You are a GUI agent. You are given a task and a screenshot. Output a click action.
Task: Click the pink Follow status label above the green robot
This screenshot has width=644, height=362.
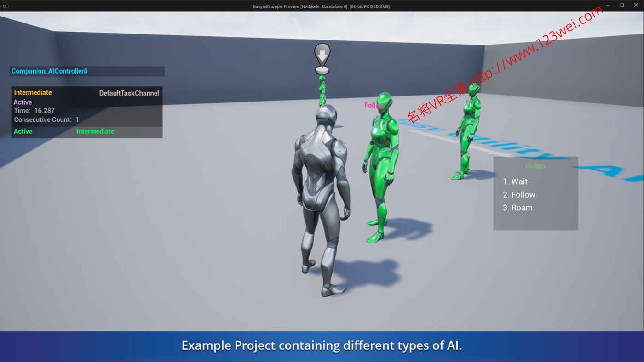point(374,106)
